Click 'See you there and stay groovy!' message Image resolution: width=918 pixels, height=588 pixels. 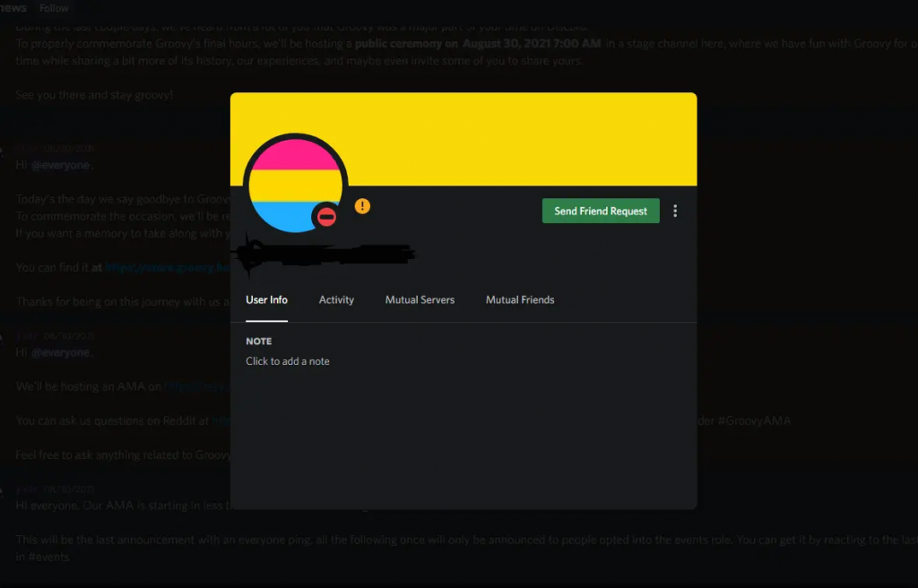94,95
